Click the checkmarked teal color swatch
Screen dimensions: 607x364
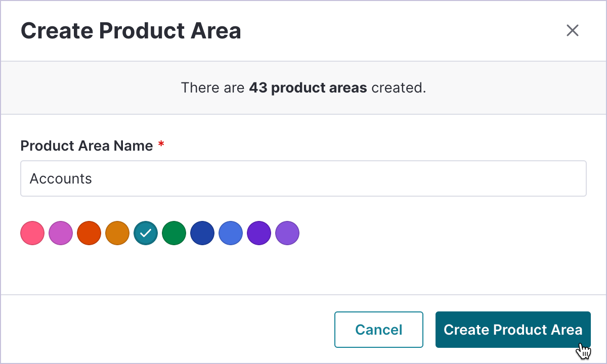[x=146, y=233]
